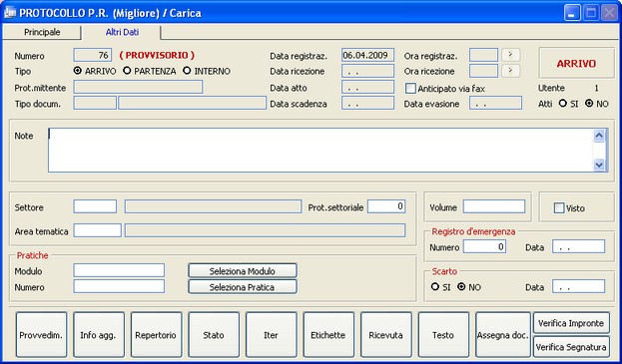Click up arrow of Note scrollbar
The height and width of the screenshot is (364, 622).
click(x=599, y=136)
